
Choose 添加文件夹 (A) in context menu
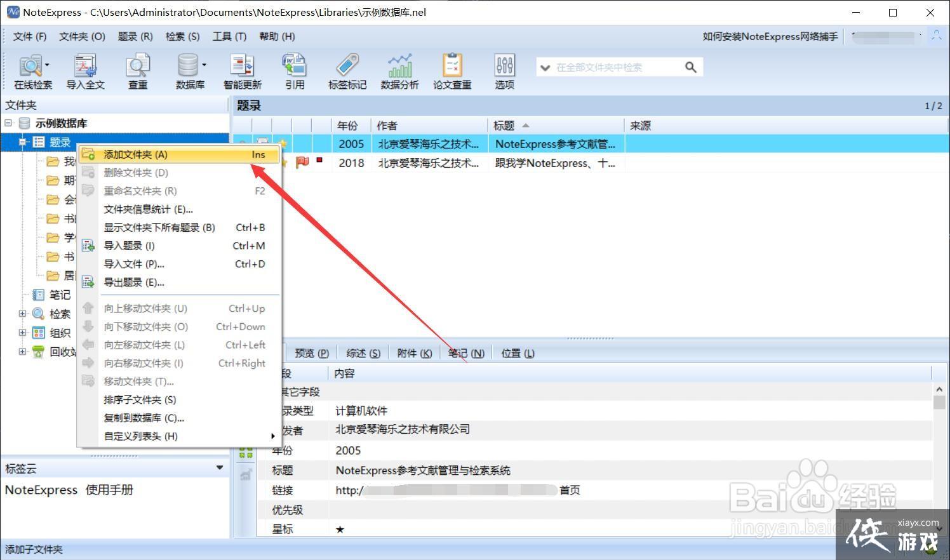click(180, 154)
